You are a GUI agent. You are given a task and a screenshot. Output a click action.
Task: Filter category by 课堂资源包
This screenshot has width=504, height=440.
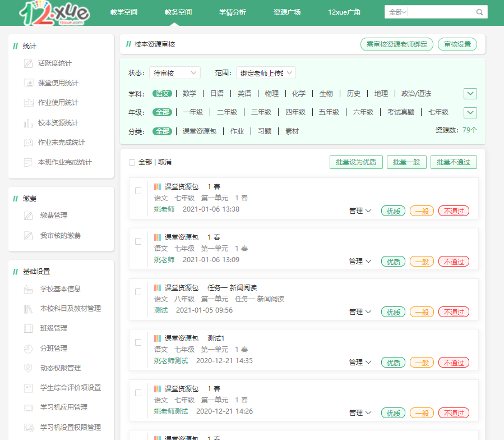[199, 131]
